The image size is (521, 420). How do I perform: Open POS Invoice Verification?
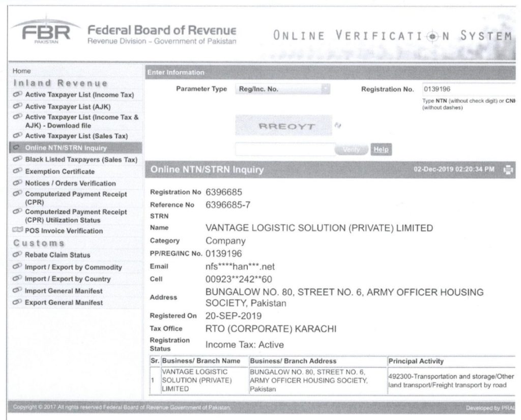pyautogui.click(x=64, y=231)
